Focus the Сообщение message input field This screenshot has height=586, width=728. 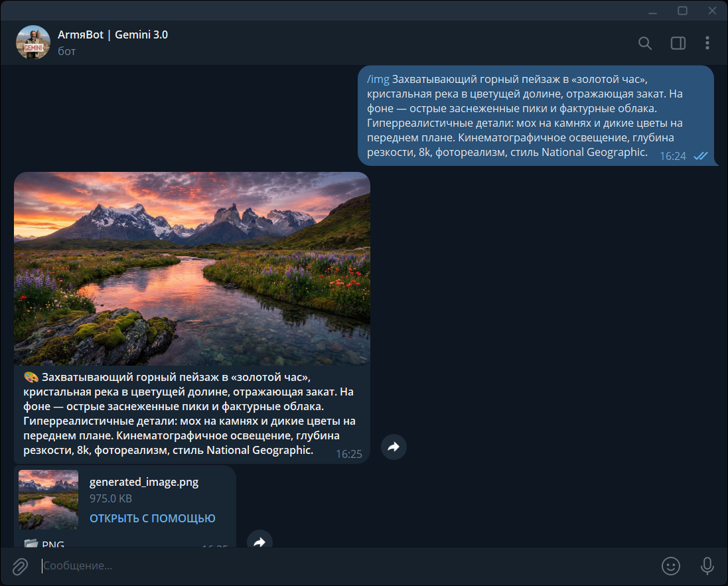(332, 566)
